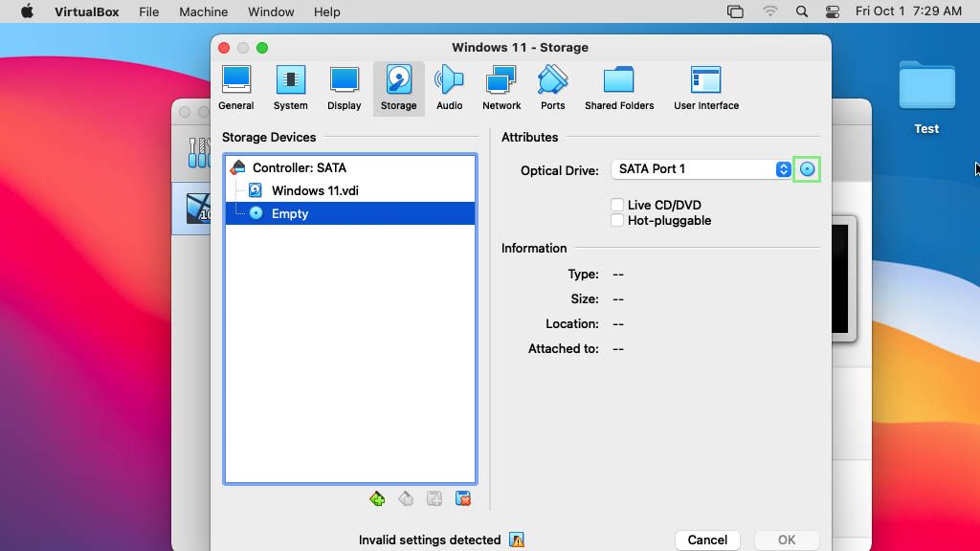Viewport: 980px width, 551px height.
Task: Open the Display settings section
Action: pyautogui.click(x=345, y=88)
